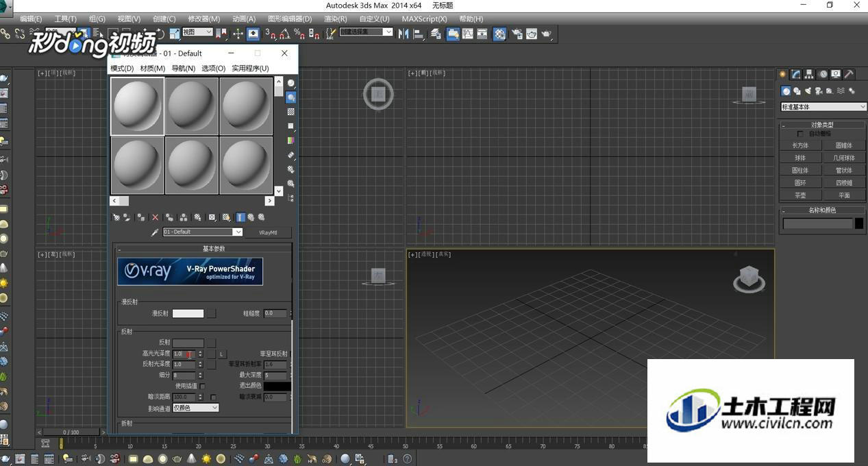Open the Mirror tool

[x=404, y=33]
